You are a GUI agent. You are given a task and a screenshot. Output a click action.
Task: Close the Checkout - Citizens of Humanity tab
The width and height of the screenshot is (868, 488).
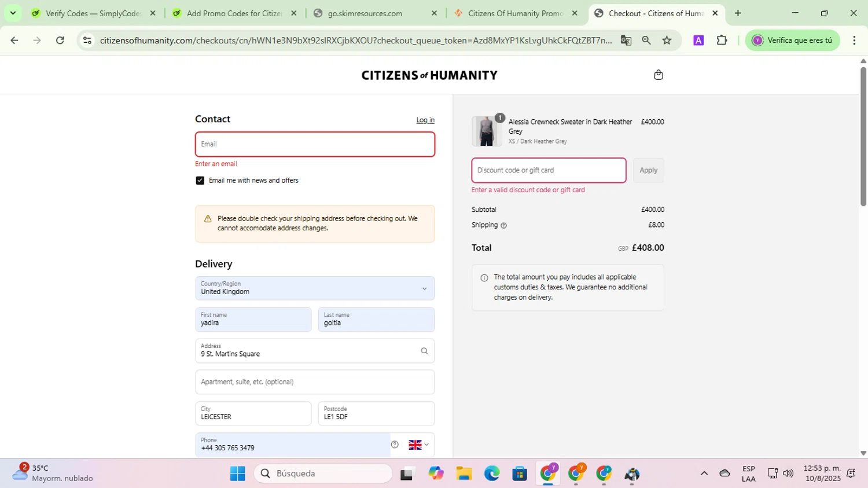coord(715,13)
